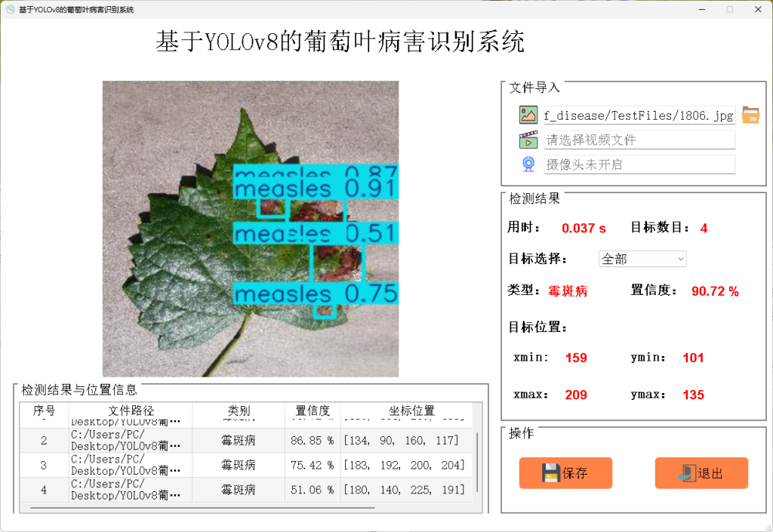Open the orange folder browse icon
Image resolution: width=773 pixels, height=532 pixels.
click(x=750, y=115)
